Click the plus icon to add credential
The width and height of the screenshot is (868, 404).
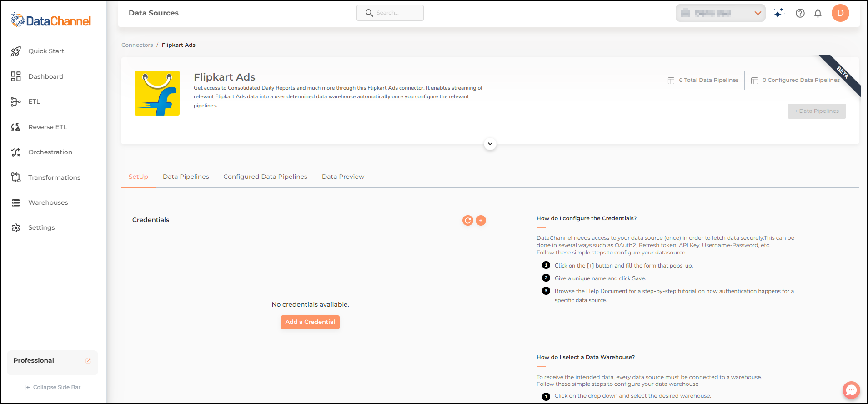[481, 221]
